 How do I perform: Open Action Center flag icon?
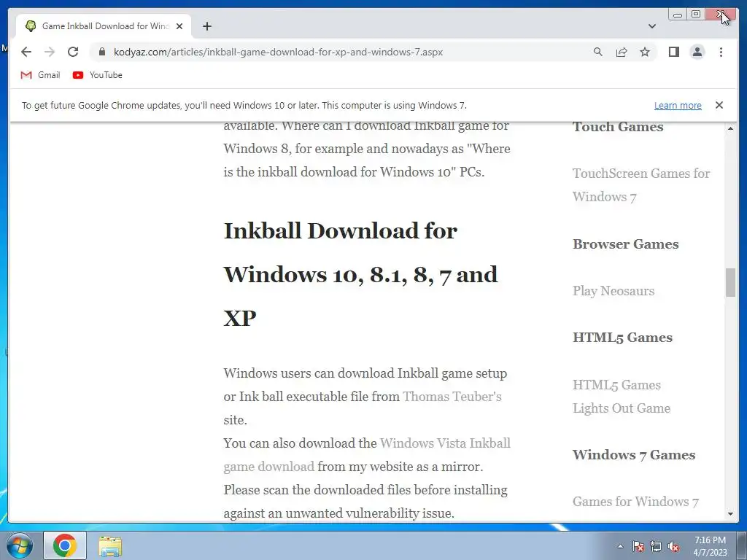(x=638, y=547)
